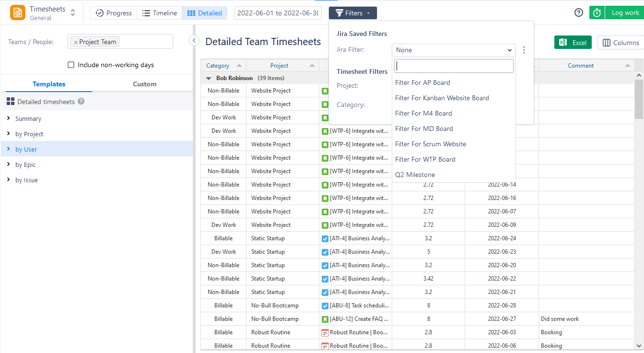This screenshot has height=353, width=644.
Task: Collapse the left sidebar panel arrow
Action: coord(194,40)
